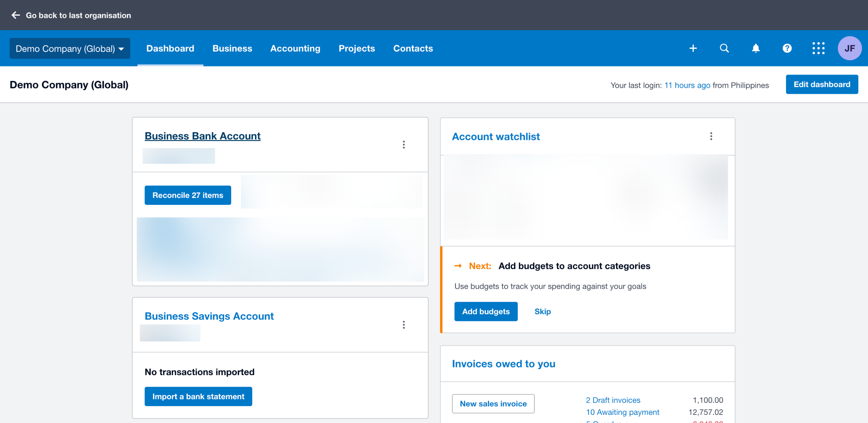Click the New sales invoice button
Image resolution: width=868 pixels, height=423 pixels.
tap(493, 404)
